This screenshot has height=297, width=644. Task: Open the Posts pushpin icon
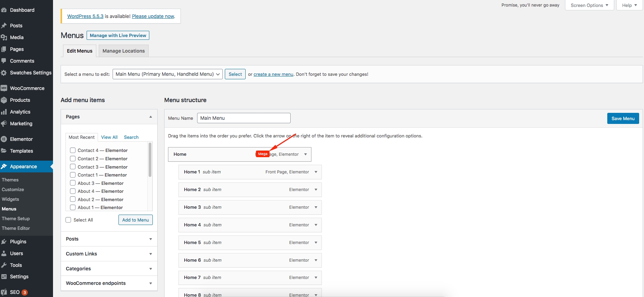click(x=4, y=26)
